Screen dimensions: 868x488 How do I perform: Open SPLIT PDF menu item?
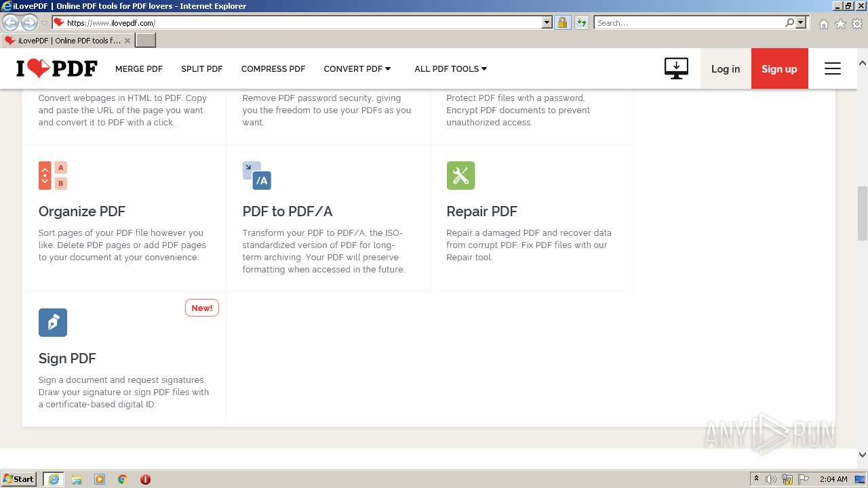(x=202, y=68)
